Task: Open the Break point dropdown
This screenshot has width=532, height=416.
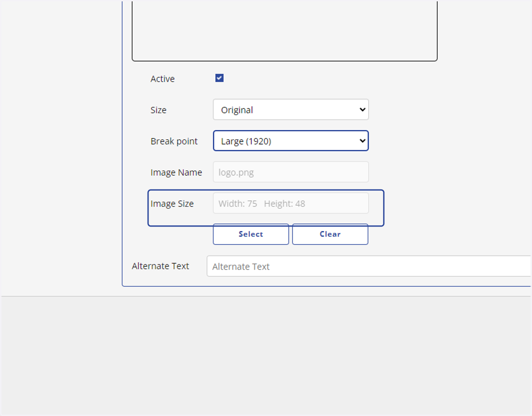Action: (x=291, y=141)
